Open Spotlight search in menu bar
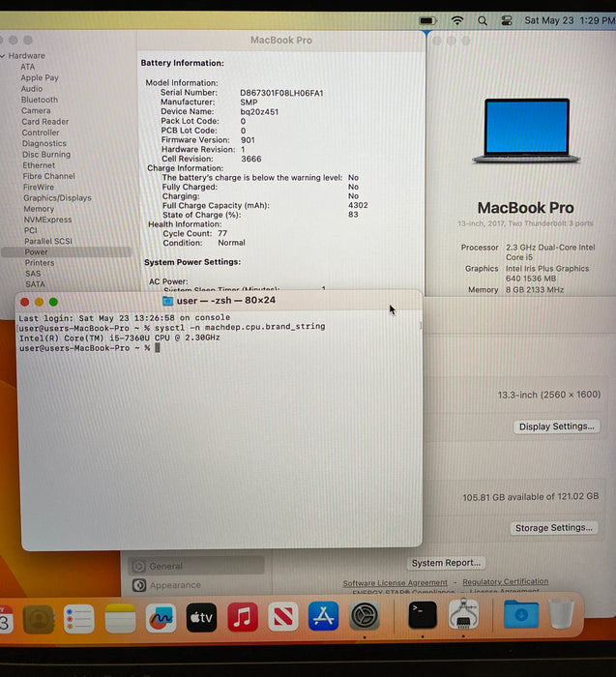616x677 pixels. coord(483,20)
